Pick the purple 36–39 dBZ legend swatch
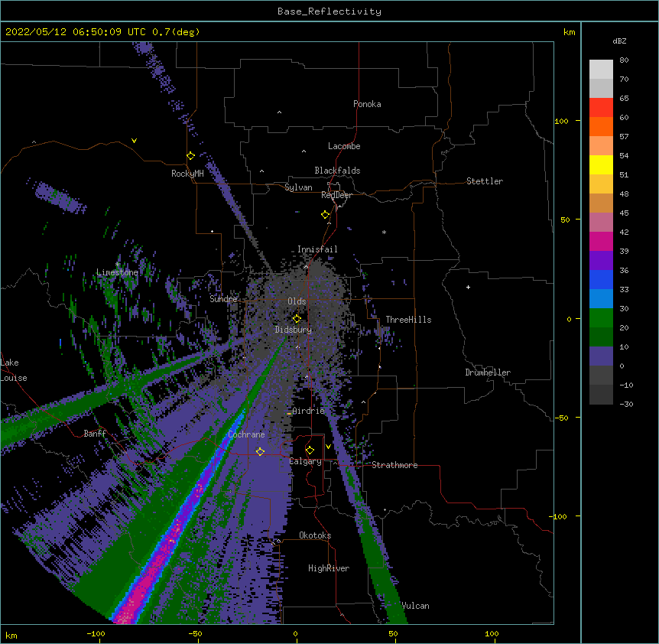 601,260
